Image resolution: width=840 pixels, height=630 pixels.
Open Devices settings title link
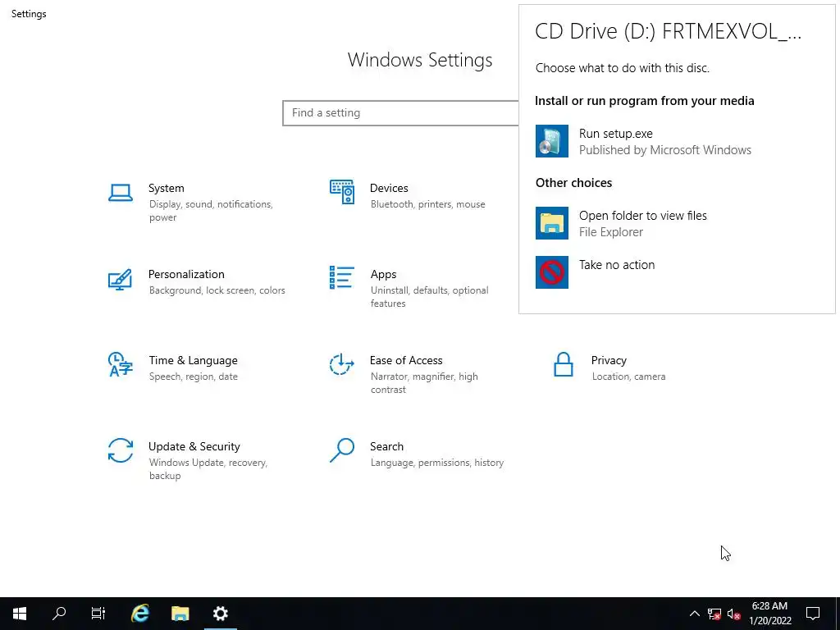pos(389,188)
